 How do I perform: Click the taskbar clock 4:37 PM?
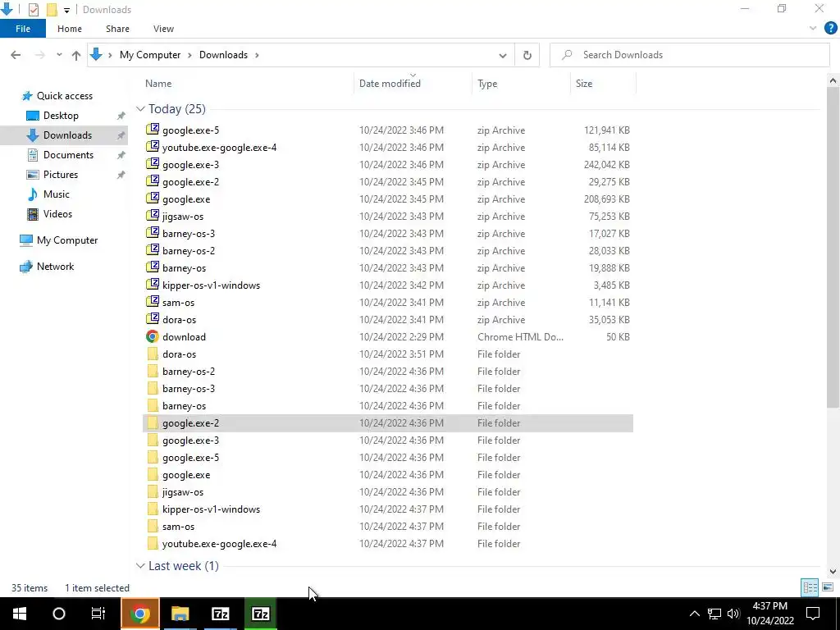tap(769, 606)
